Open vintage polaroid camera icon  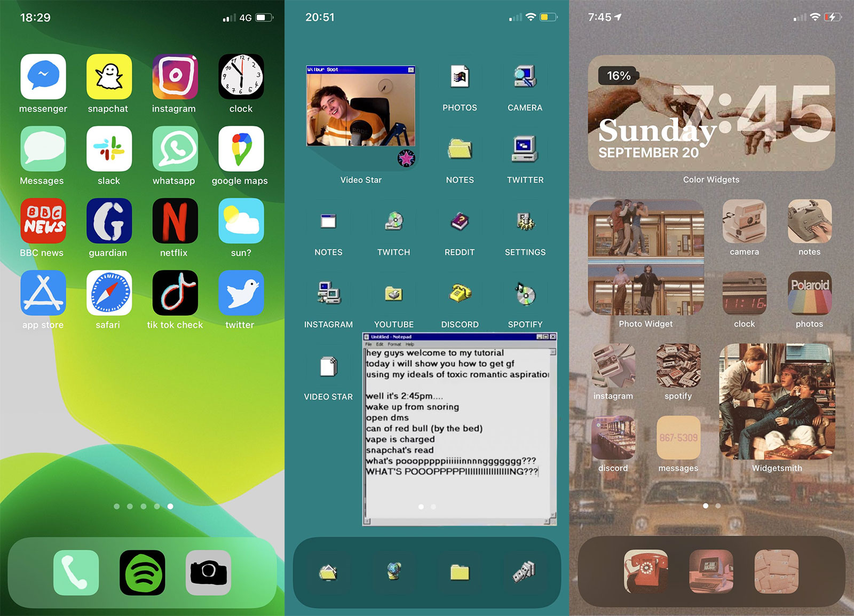pyautogui.click(x=745, y=222)
